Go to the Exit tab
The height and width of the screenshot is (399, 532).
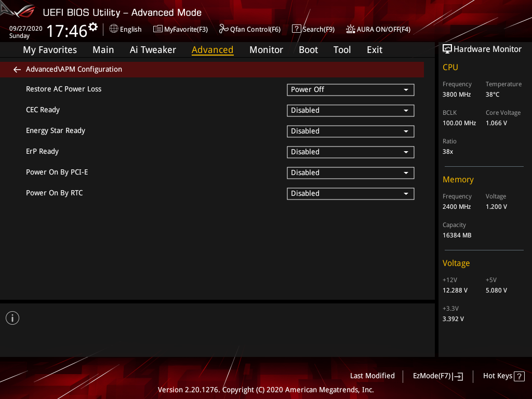(x=375, y=50)
